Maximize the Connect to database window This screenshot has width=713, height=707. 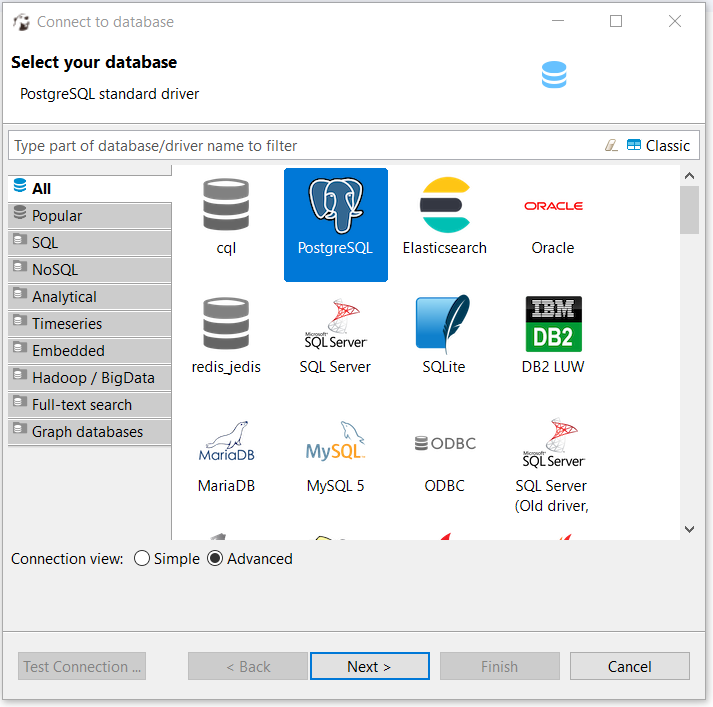coord(616,21)
